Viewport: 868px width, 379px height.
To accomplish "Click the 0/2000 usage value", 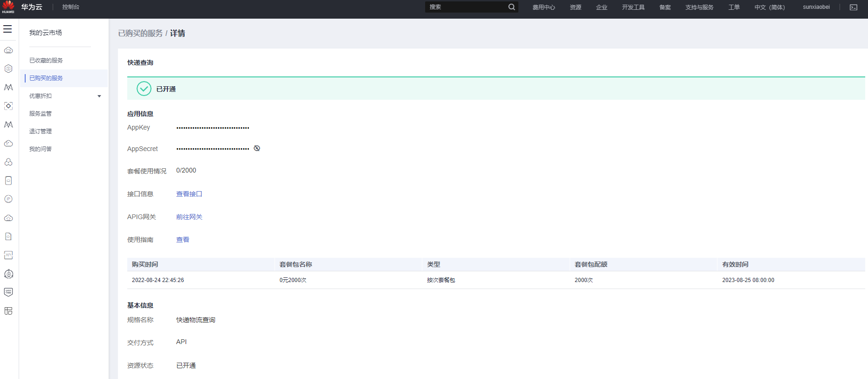I will tap(186, 170).
